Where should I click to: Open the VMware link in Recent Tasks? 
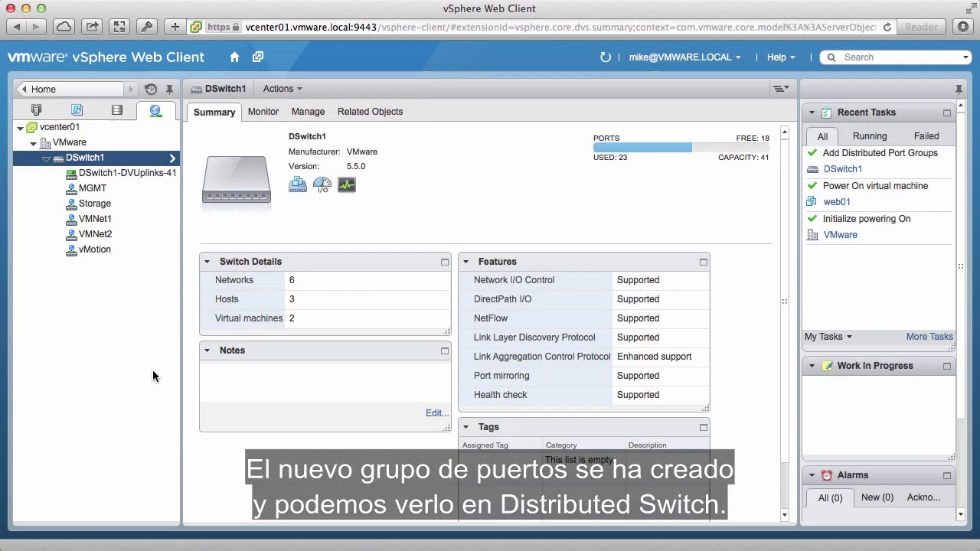tap(840, 235)
